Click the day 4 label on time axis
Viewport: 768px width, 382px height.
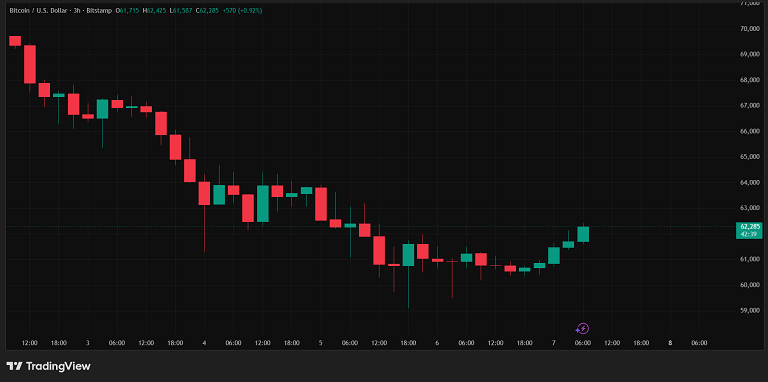click(x=204, y=343)
